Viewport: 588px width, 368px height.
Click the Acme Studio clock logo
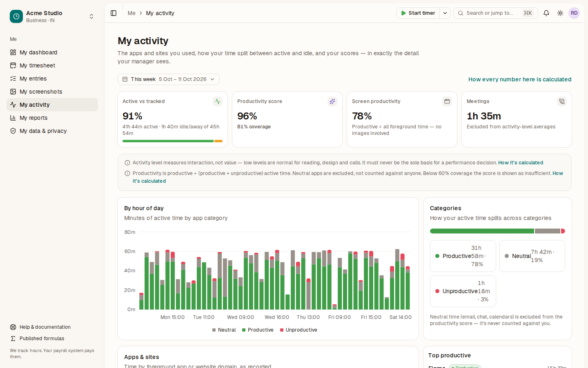(x=16, y=16)
